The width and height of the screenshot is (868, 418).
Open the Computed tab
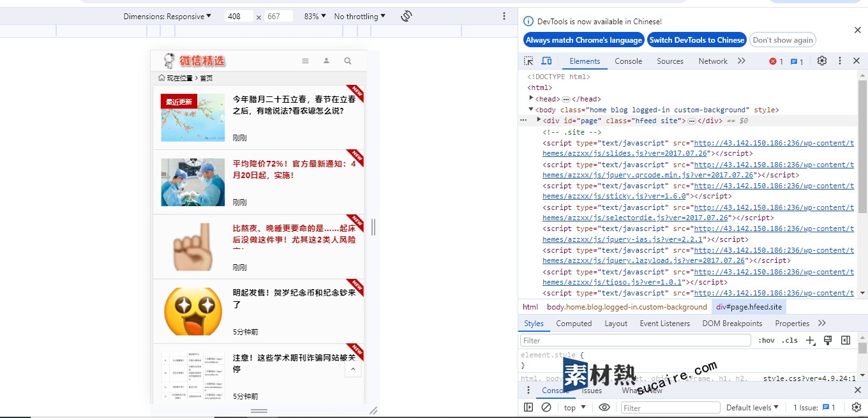point(574,324)
